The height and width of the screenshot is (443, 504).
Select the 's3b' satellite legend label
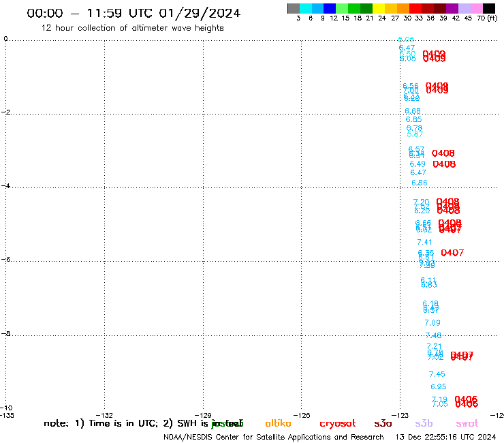point(424,423)
